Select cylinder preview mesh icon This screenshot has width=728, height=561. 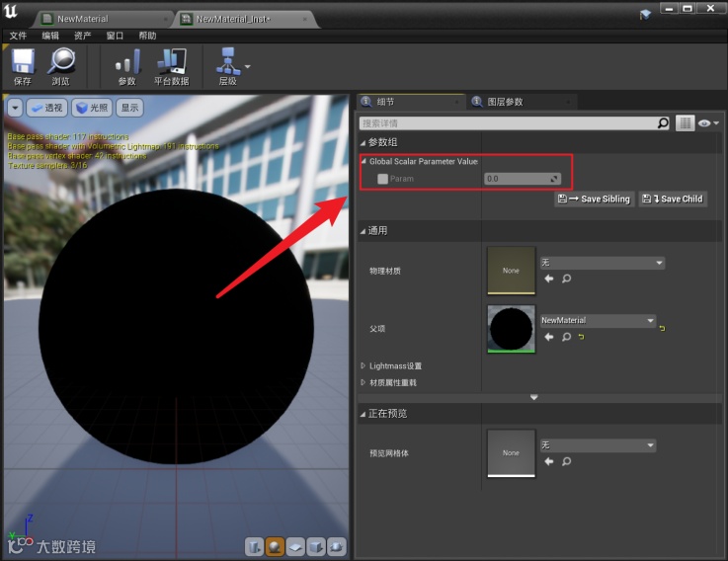point(254,546)
